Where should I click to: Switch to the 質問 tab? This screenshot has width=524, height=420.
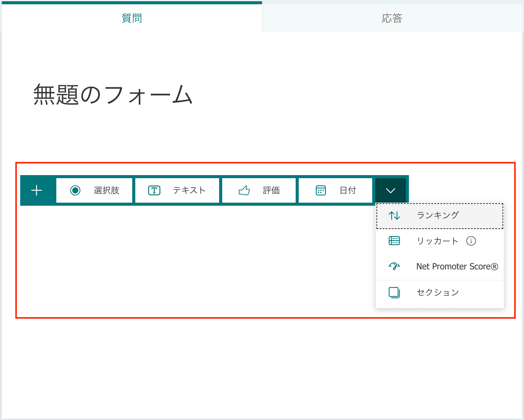point(131,18)
